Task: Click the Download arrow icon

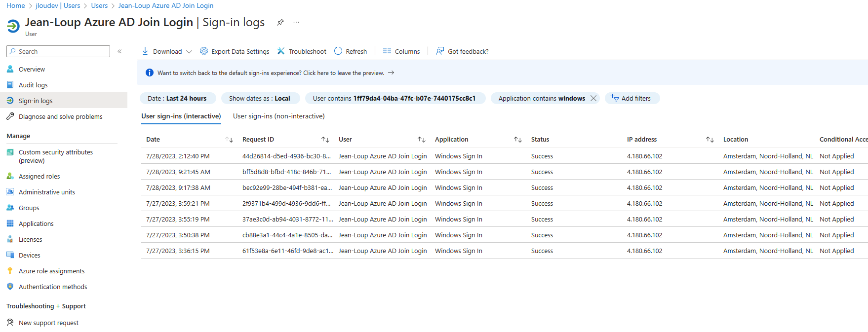Action: tap(145, 51)
